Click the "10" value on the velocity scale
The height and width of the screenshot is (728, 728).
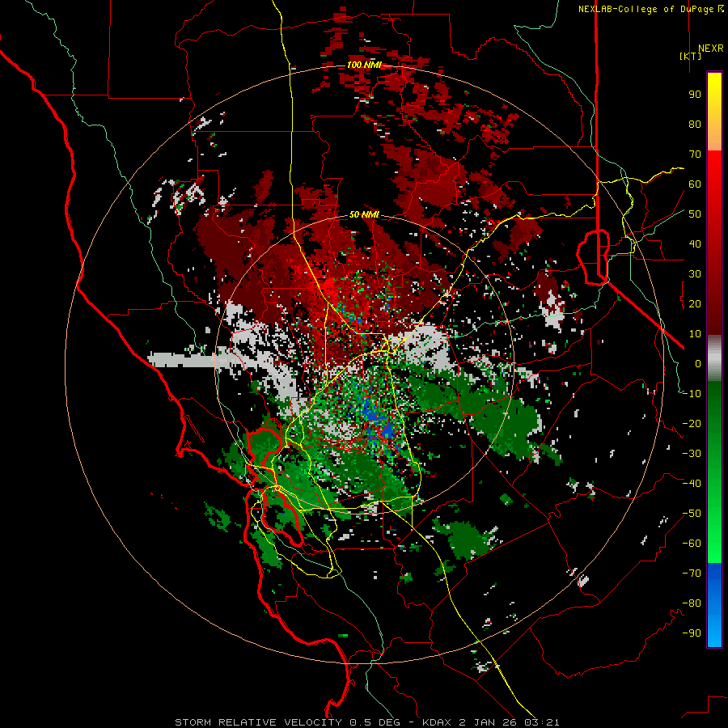point(695,334)
